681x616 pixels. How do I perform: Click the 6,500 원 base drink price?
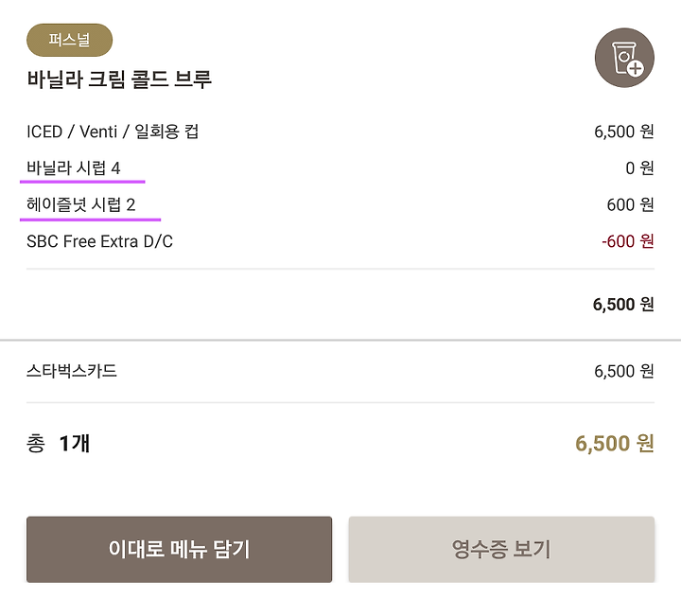coord(624,132)
